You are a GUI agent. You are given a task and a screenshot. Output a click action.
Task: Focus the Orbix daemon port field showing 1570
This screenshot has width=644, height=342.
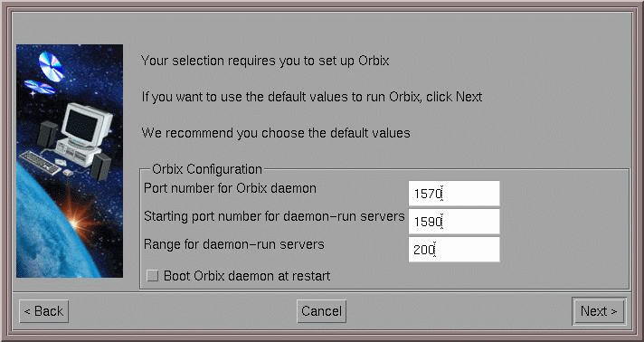point(454,194)
